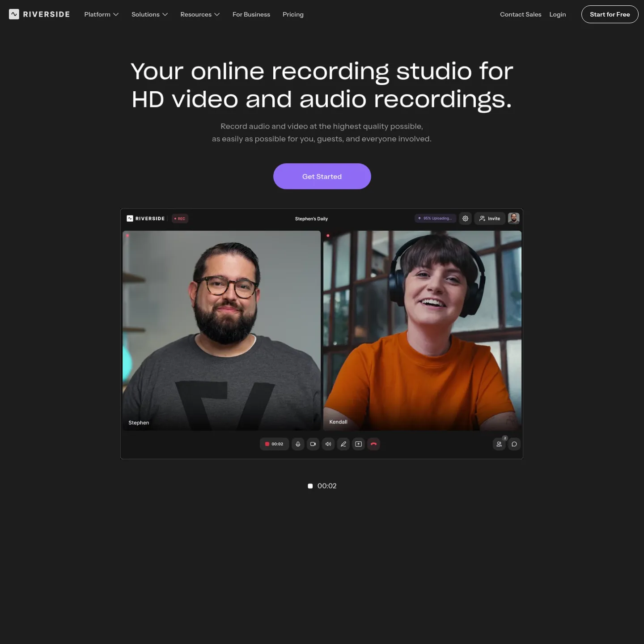The image size is (644, 644).
Task: Open the Login page
Action: point(558,14)
